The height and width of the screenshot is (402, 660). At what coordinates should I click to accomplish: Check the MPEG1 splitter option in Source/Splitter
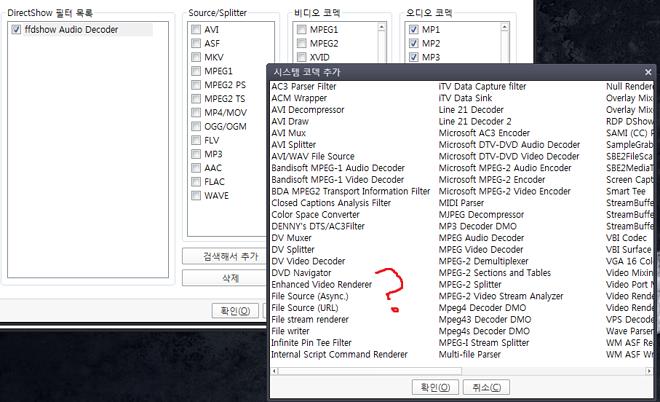tap(196, 71)
